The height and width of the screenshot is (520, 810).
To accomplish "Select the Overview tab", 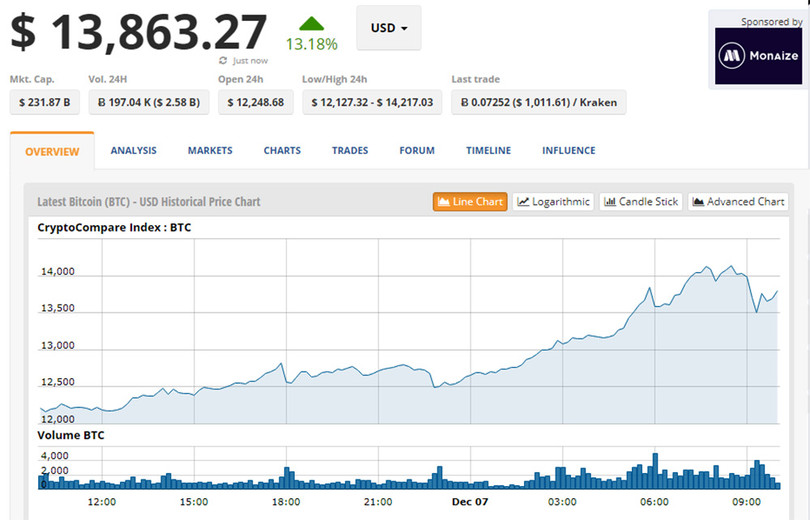I will [52, 152].
